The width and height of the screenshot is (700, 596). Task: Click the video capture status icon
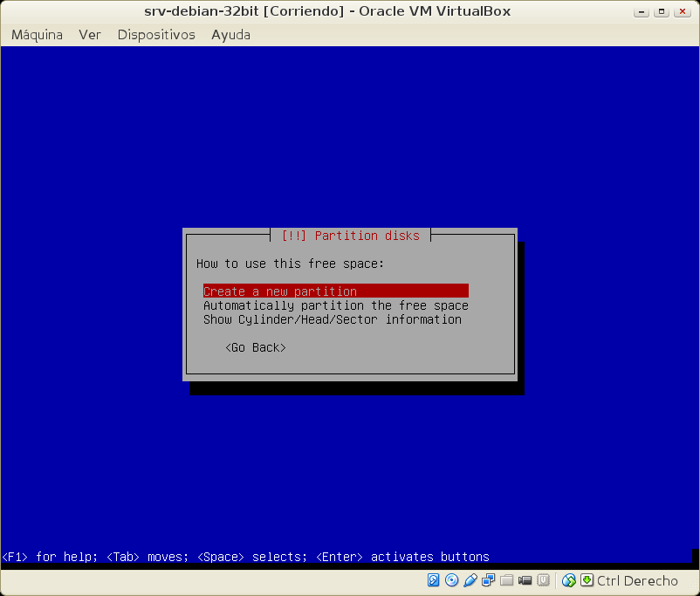point(525,580)
